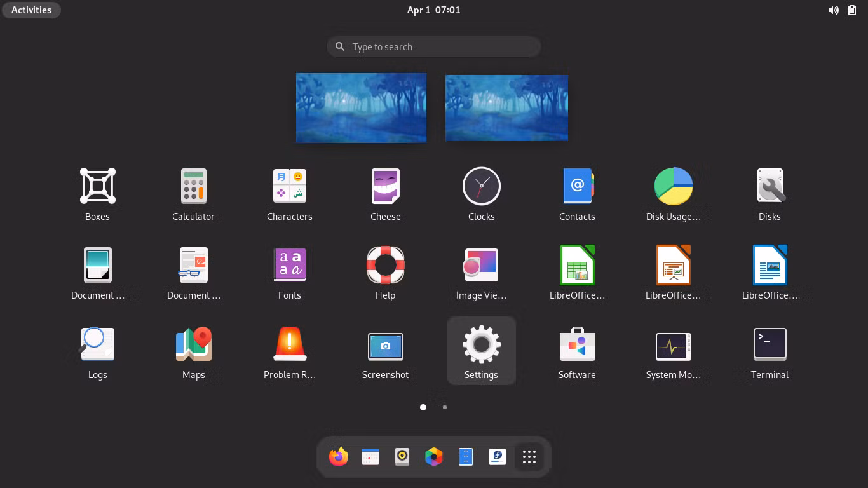
Task: Open Document Scanner app with scanner icon
Action: 97,273
